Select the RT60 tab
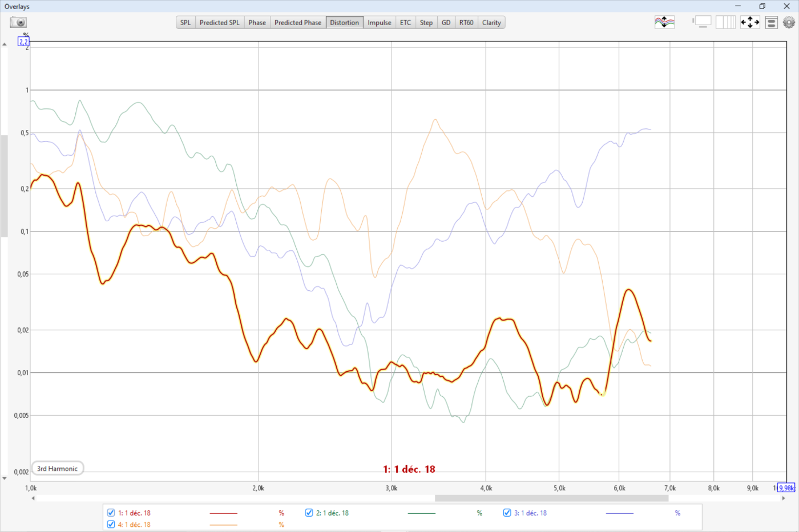The height and width of the screenshot is (532, 799). click(x=466, y=23)
